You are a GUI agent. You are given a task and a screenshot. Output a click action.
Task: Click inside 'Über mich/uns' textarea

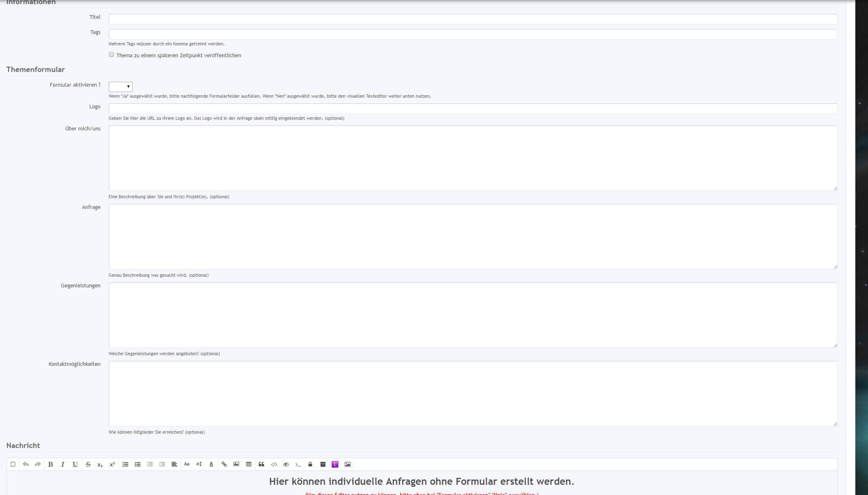tap(473, 158)
